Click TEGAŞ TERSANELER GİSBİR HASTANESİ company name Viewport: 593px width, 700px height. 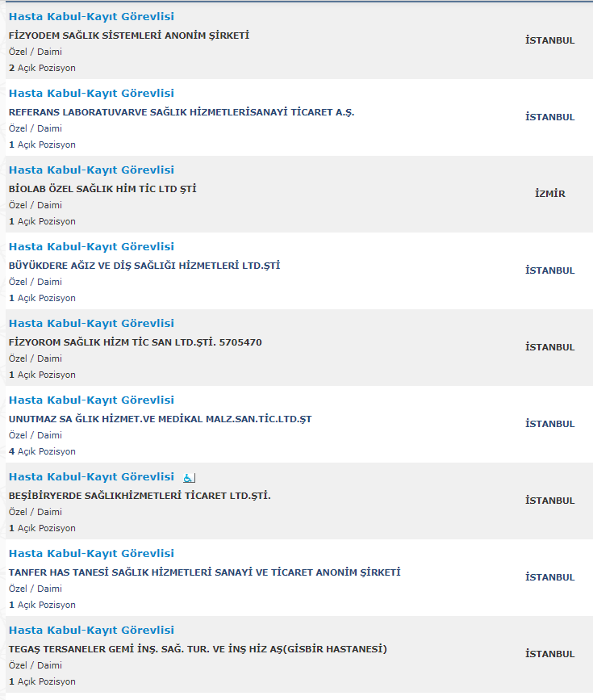[198, 650]
